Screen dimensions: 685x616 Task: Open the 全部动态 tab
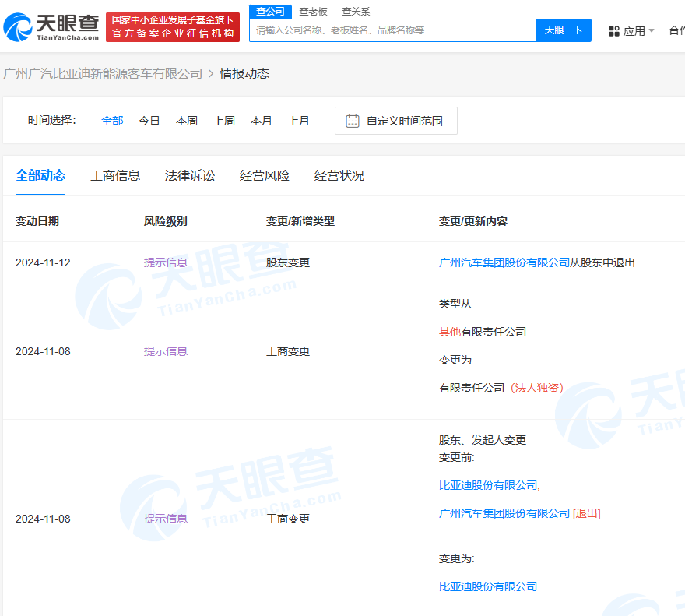(x=40, y=175)
